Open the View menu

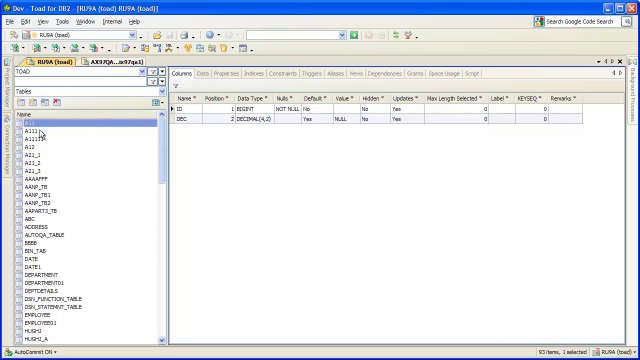pos(43,22)
